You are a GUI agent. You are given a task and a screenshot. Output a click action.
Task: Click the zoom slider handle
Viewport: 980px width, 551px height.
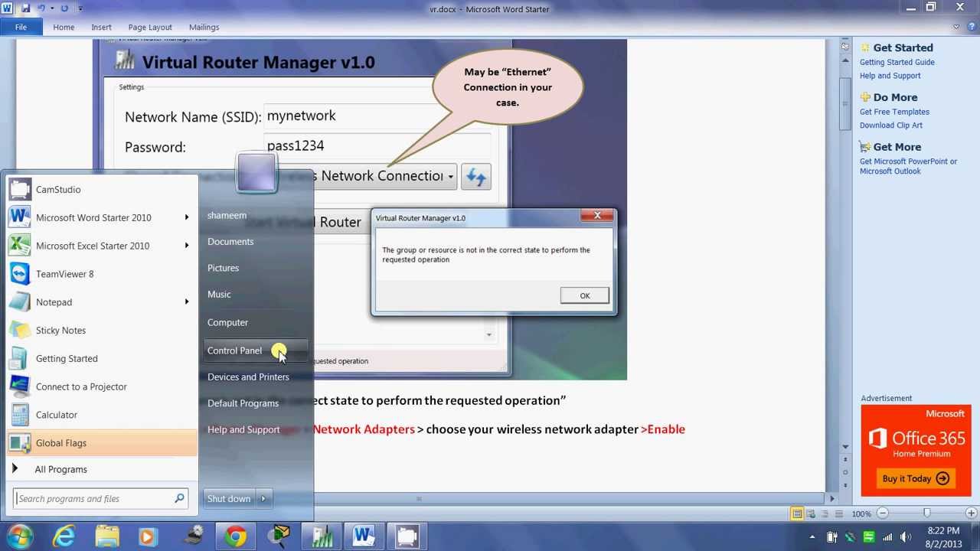pyautogui.click(x=927, y=514)
